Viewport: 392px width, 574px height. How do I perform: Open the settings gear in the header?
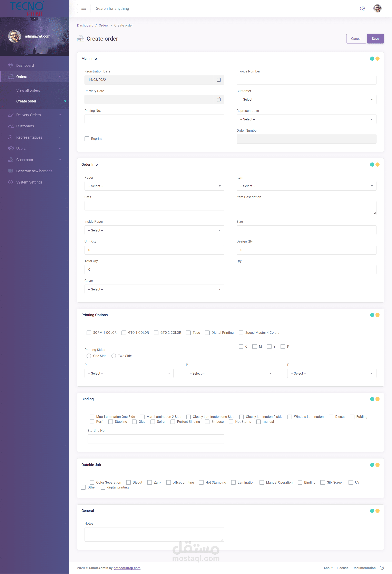362,9
